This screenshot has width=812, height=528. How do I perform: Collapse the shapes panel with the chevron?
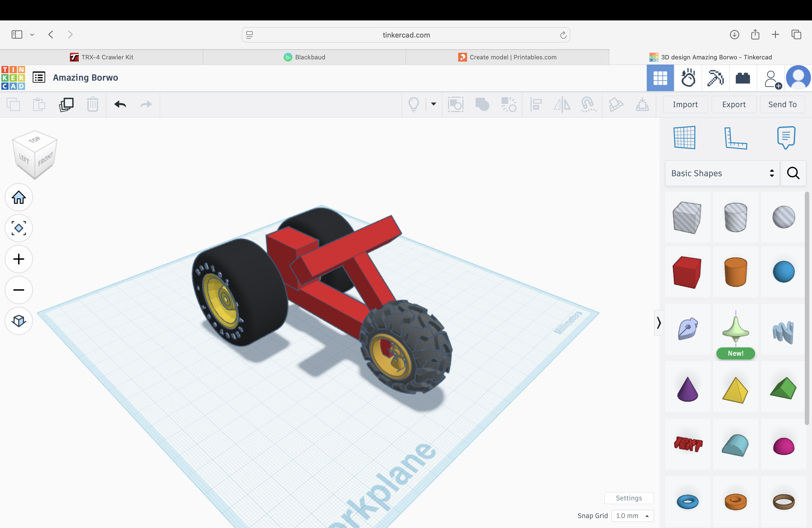coord(658,323)
